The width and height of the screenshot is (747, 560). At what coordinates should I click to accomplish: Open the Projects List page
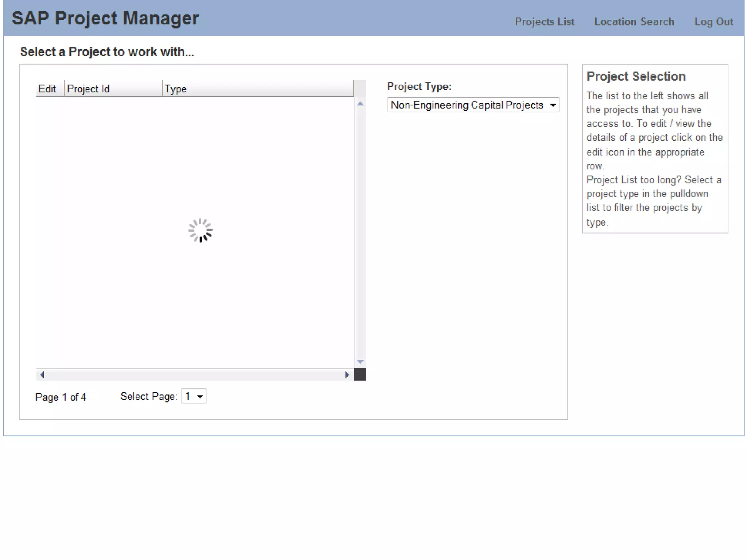544,22
